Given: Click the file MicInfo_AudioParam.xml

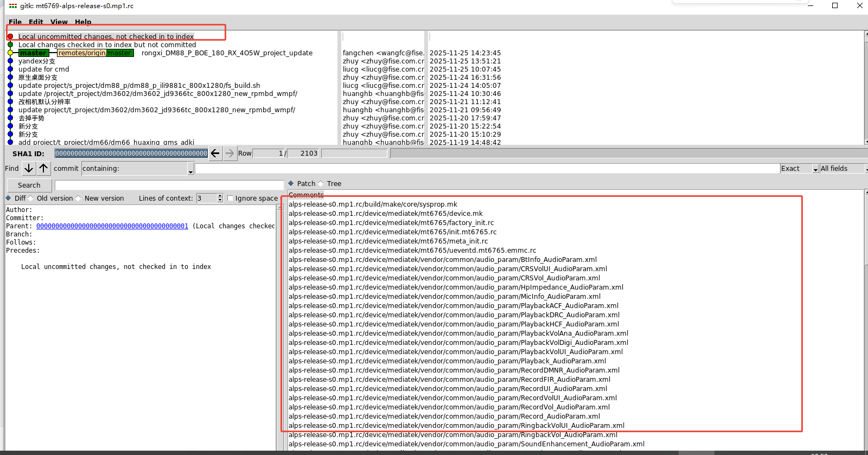Looking at the screenshot, I should point(444,297).
